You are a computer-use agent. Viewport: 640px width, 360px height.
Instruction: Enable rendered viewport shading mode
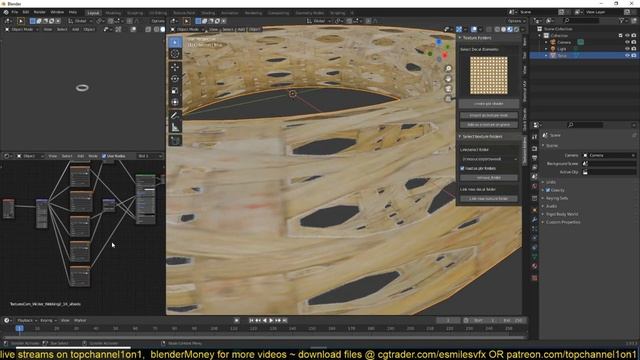pyautogui.click(x=516, y=29)
